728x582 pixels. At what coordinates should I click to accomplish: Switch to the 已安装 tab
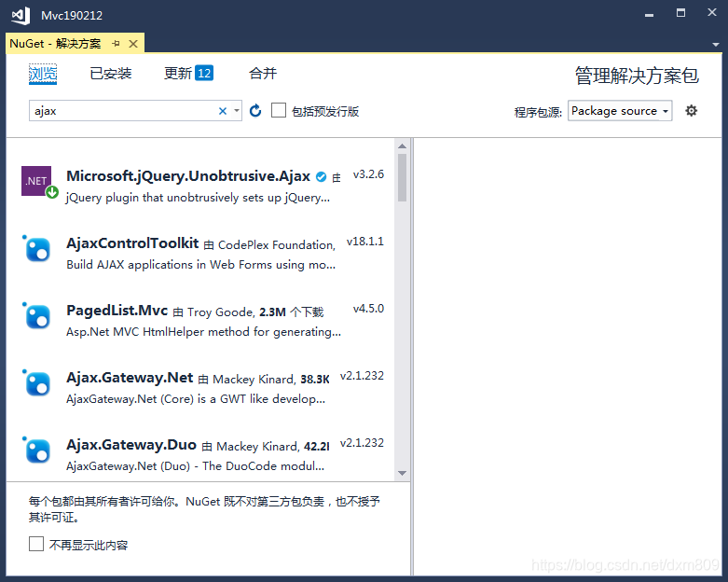click(111, 74)
